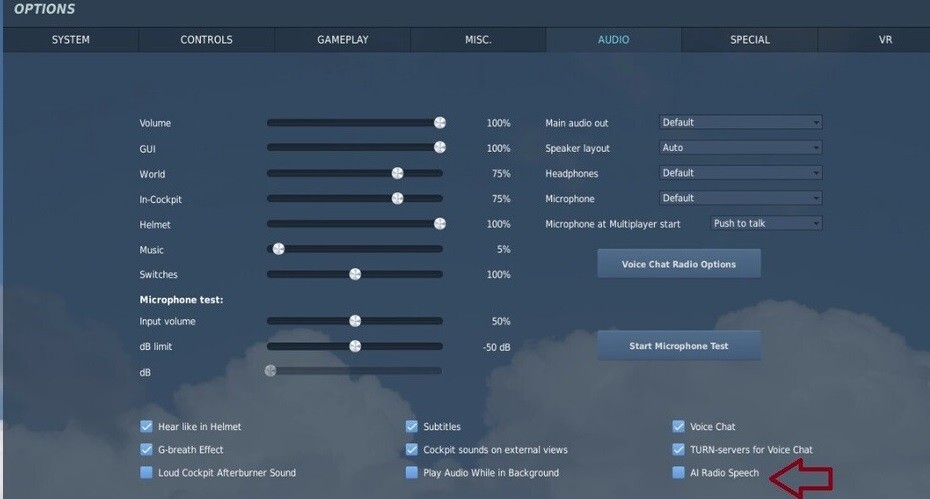Click the OPTIONS window title
Viewport: 930px width, 499px height.
[44, 9]
